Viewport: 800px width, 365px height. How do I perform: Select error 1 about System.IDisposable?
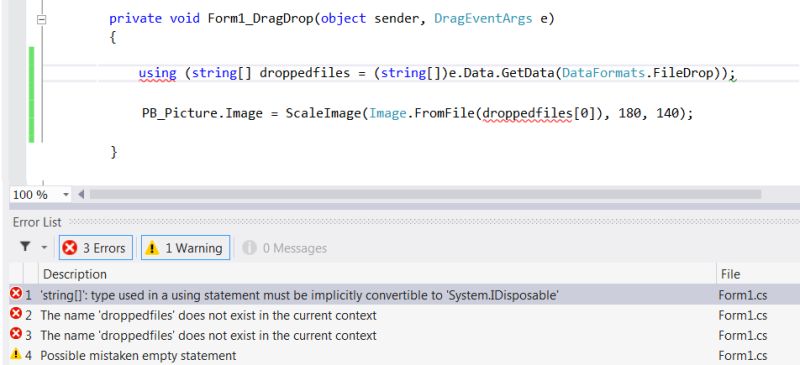[404, 295]
